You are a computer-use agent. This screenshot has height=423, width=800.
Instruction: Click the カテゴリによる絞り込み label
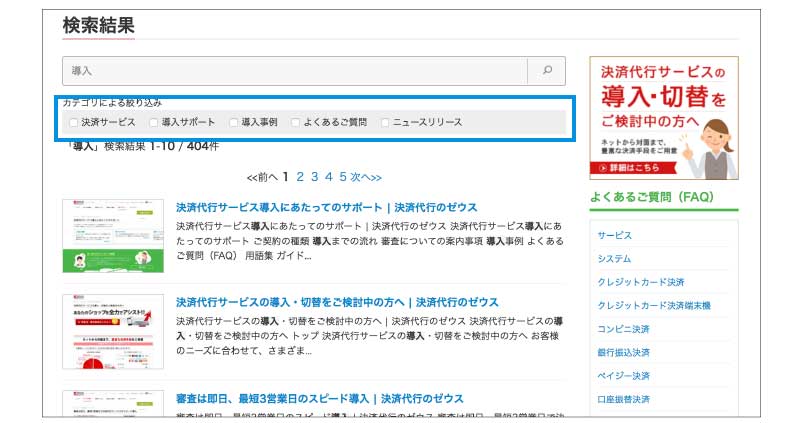pyautogui.click(x=112, y=103)
